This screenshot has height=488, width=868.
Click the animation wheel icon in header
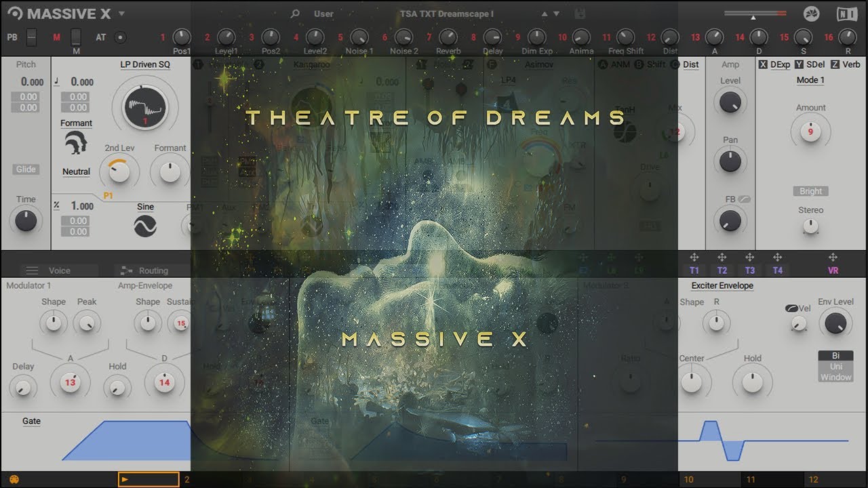click(x=812, y=14)
